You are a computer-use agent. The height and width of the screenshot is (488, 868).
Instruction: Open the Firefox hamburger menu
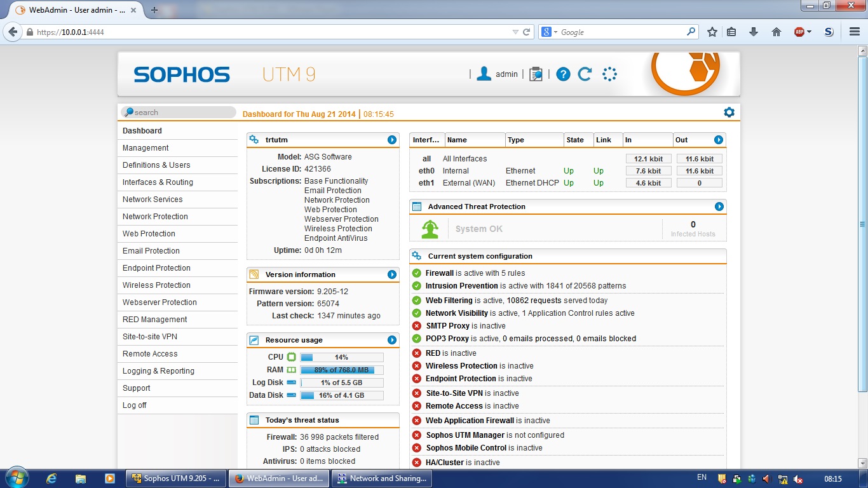pyautogui.click(x=855, y=32)
